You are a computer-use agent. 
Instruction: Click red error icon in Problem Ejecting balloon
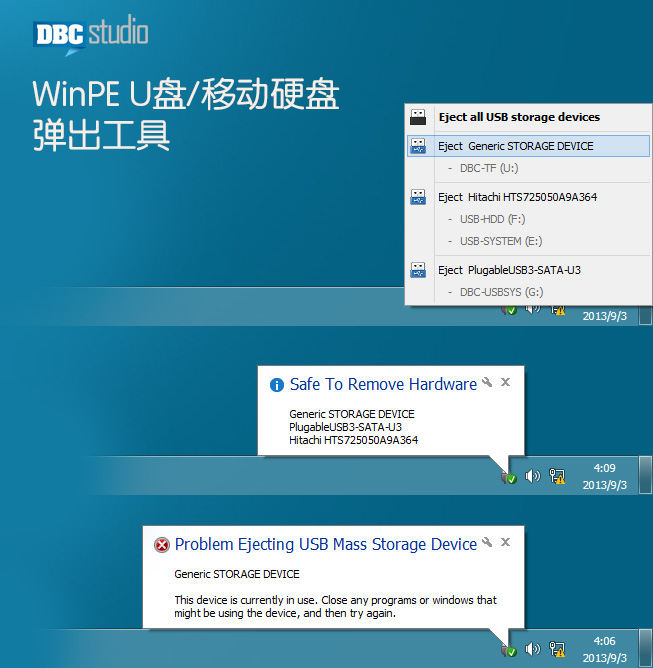(162, 545)
